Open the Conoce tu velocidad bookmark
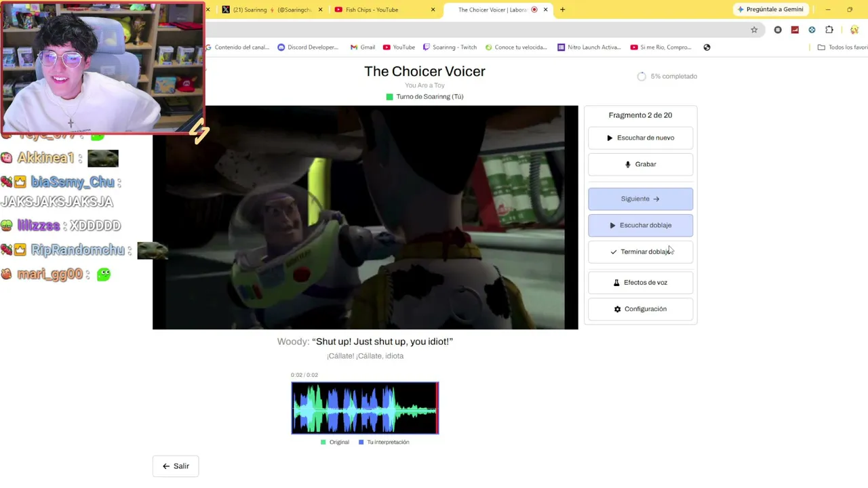Screen dimensions: 868x488 point(515,47)
